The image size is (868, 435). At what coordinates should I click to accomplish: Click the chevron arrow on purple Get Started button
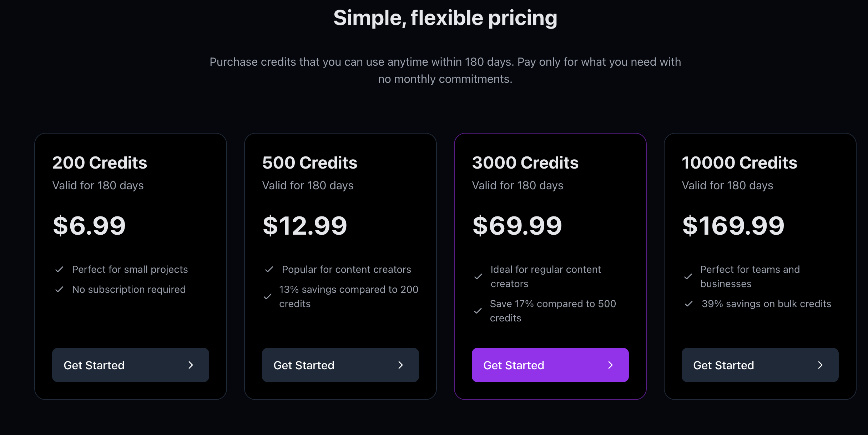click(x=611, y=365)
